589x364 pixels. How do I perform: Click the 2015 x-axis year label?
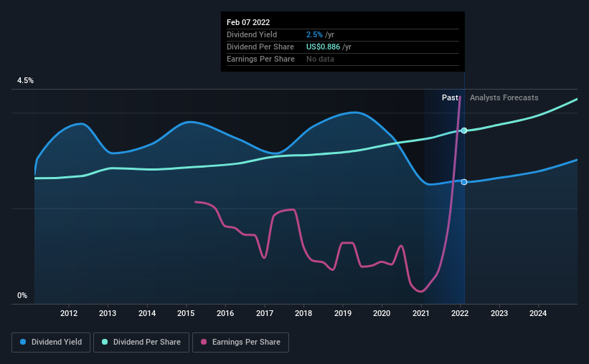[x=186, y=313]
